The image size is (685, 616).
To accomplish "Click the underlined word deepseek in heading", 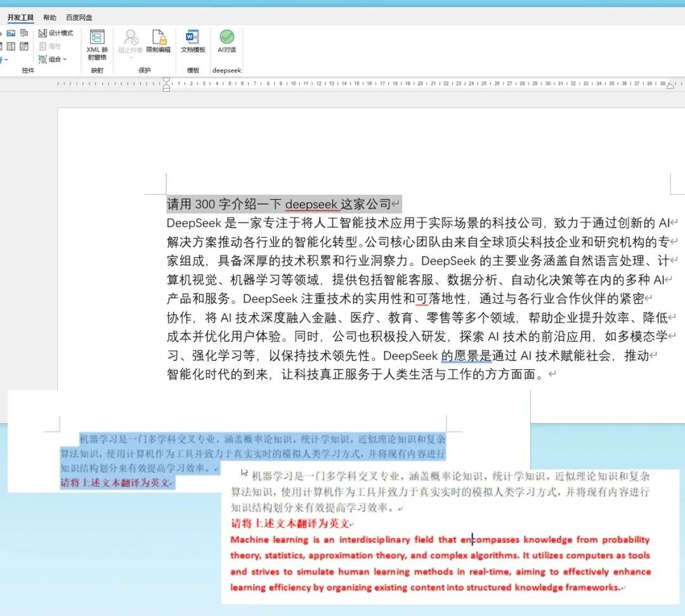I will pos(311,204).
